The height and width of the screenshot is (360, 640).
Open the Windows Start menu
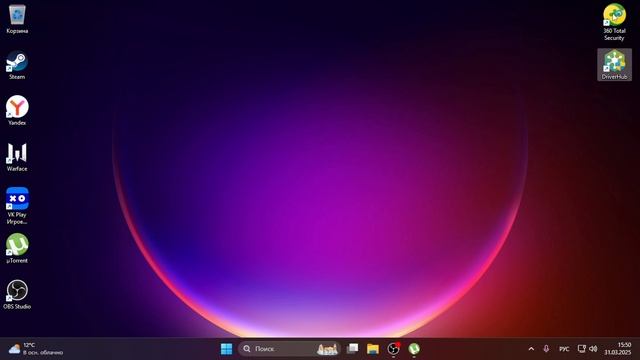[227, 349]
